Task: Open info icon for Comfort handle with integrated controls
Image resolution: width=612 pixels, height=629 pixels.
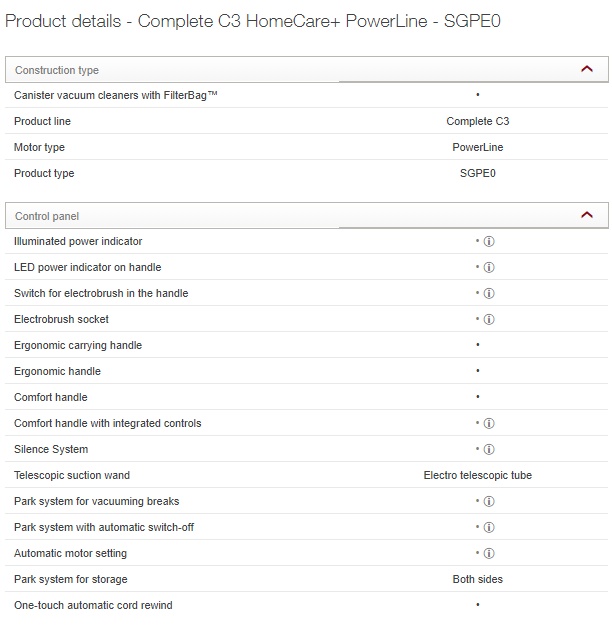Action: coord(489,424)
